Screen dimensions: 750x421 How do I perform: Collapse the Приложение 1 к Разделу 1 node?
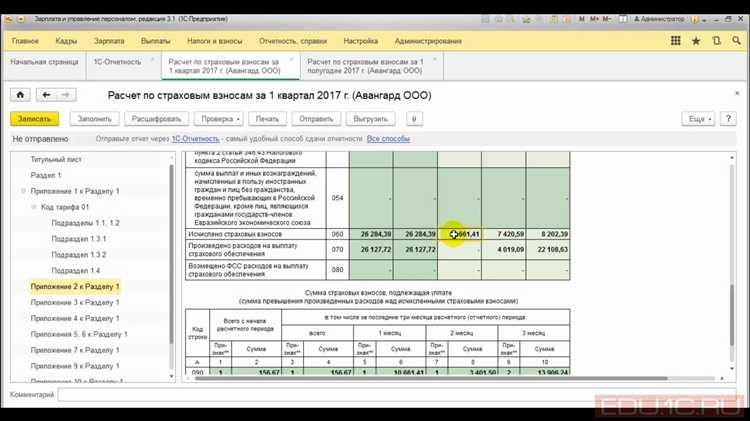[23, 191]
